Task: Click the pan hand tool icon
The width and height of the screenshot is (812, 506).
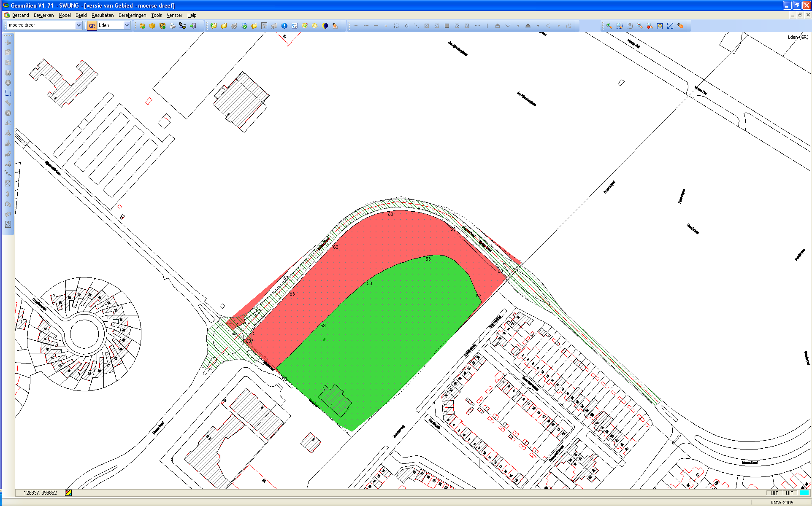Action: tap(680, 26)
